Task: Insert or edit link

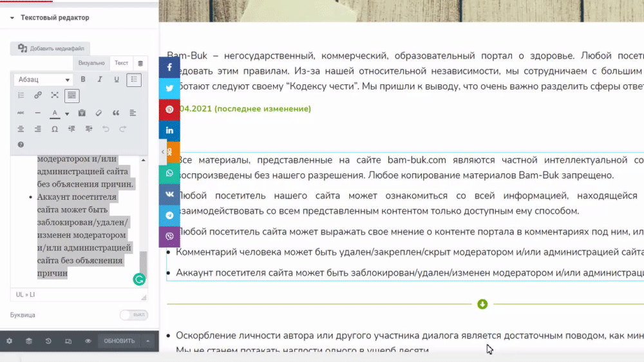Action: pos(38,95)
